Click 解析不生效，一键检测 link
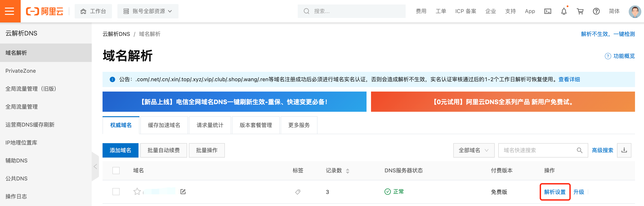The height and width of the screenshot is (206, 644). 608,34
